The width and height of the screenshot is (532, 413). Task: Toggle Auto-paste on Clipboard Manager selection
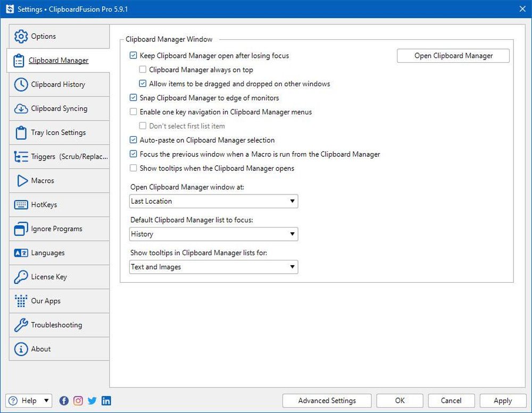[x=134, y=140]
